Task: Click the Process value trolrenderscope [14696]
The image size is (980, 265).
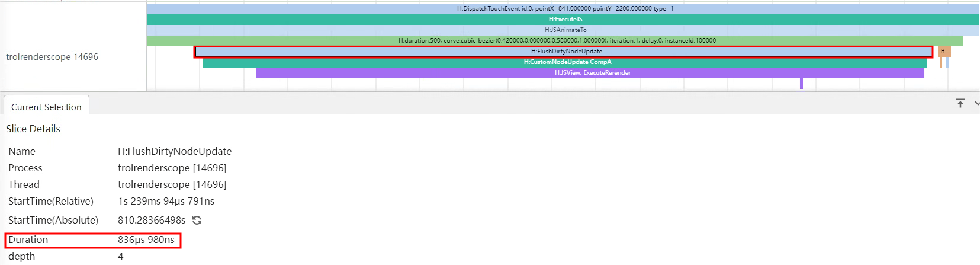Action: 172,168
